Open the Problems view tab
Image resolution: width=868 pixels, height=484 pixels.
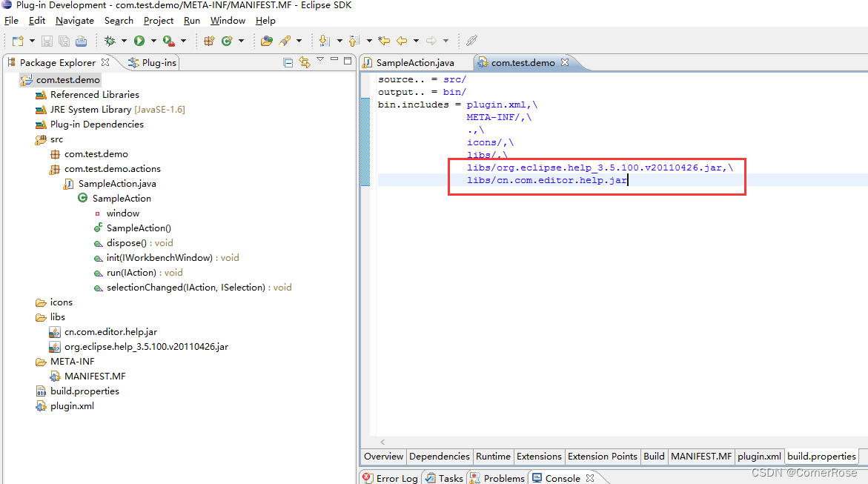[x=497, y=478]
